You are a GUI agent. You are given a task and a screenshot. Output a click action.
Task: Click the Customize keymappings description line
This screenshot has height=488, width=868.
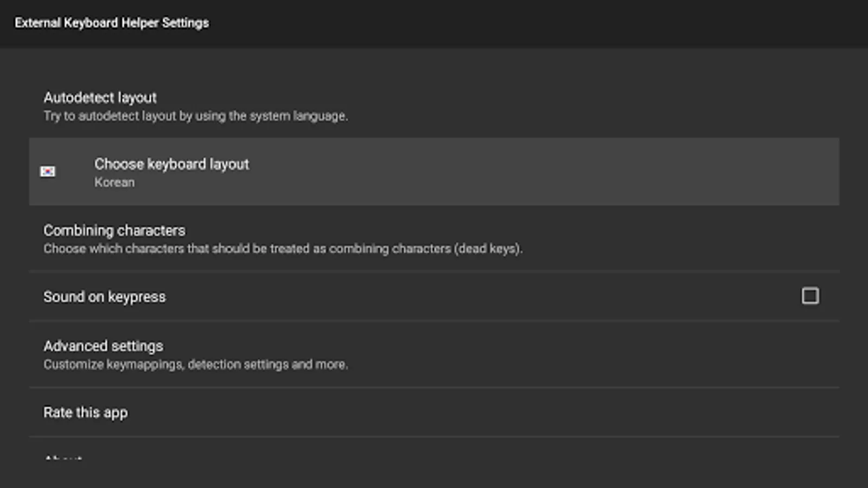pos(195,364)
